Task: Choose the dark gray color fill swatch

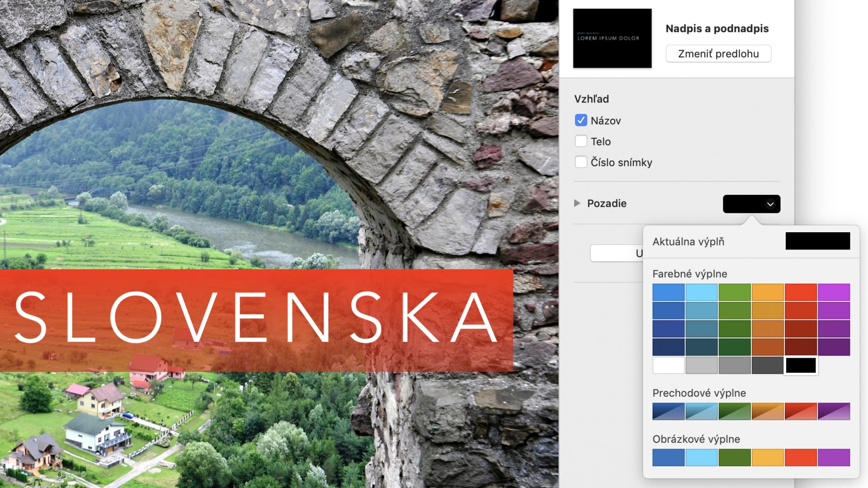Action: pos(768,365)
